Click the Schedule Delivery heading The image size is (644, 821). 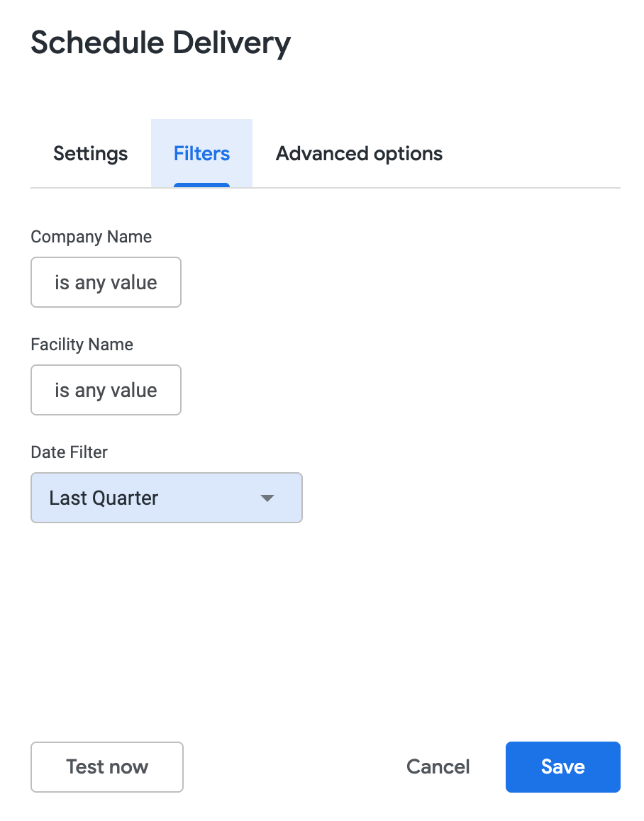click(161, 43)
